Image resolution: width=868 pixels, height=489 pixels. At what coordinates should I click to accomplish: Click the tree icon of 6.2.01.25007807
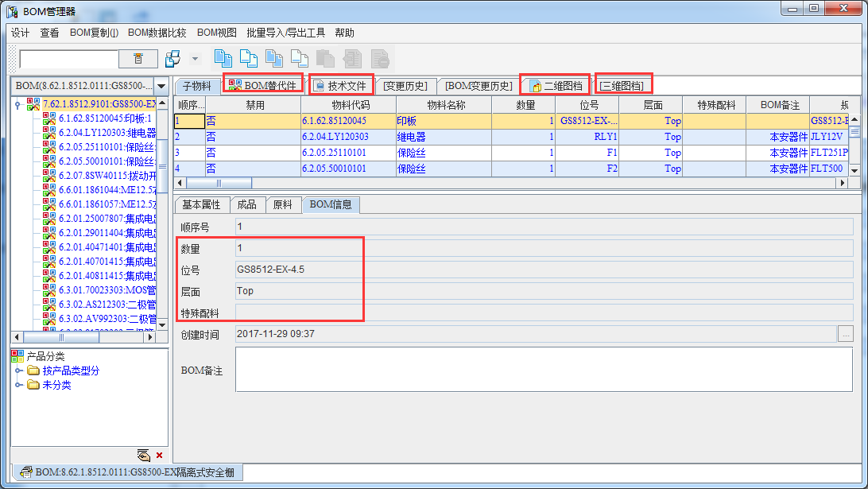(49, 219)
